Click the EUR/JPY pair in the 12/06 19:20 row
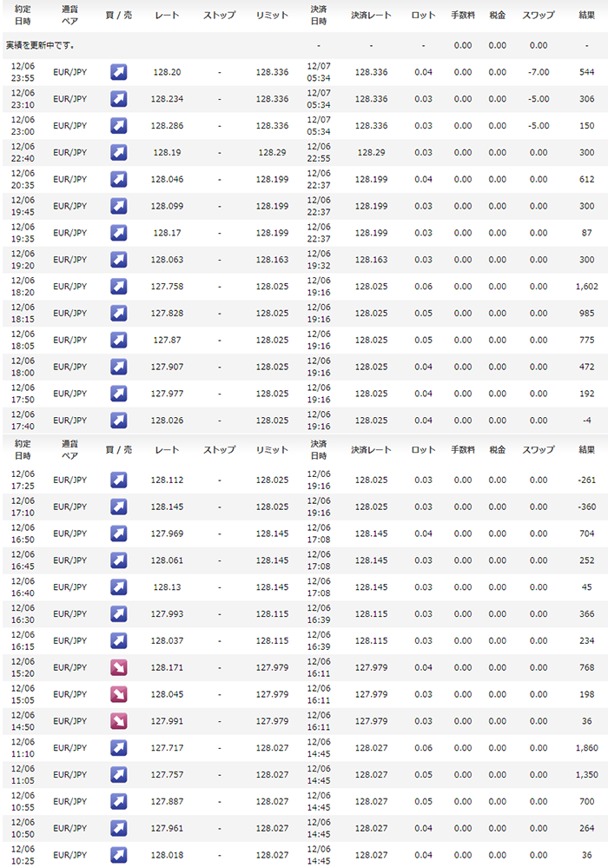This screenshot has height=868, width=608. pos(69,260)
